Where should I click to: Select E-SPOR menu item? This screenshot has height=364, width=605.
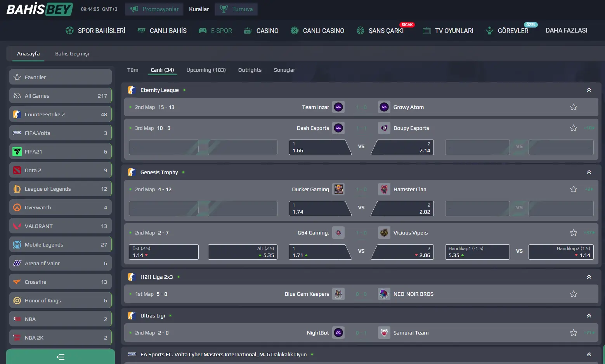tap(215, 31)
